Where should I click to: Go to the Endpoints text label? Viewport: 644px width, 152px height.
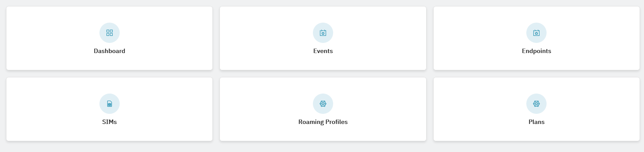pyautogui.click(x=536, y=51)
